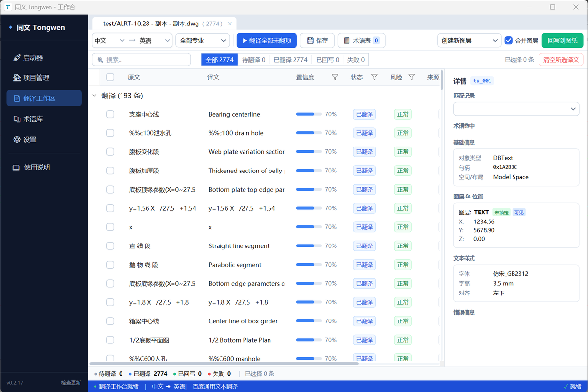Viewport: 588px width, 392px height.
Task: Select the 已翻译 2774 filter tab
Action: click(x=291, y=60)
